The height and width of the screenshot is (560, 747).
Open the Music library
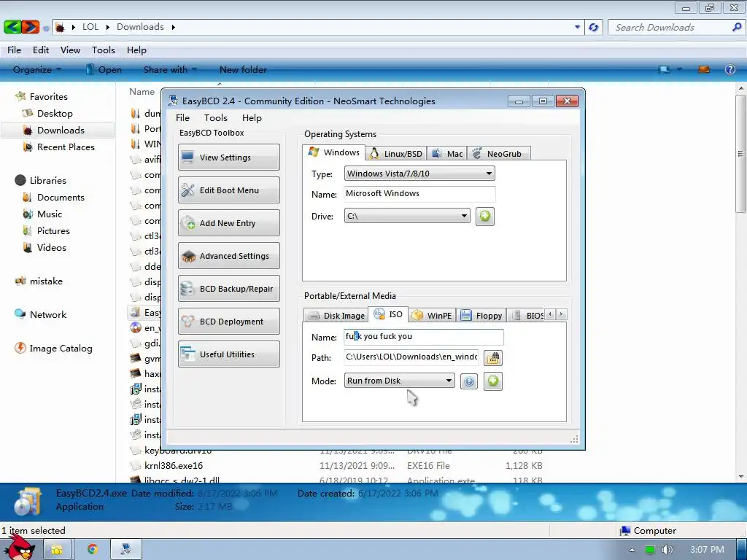[x=50, y=214]
